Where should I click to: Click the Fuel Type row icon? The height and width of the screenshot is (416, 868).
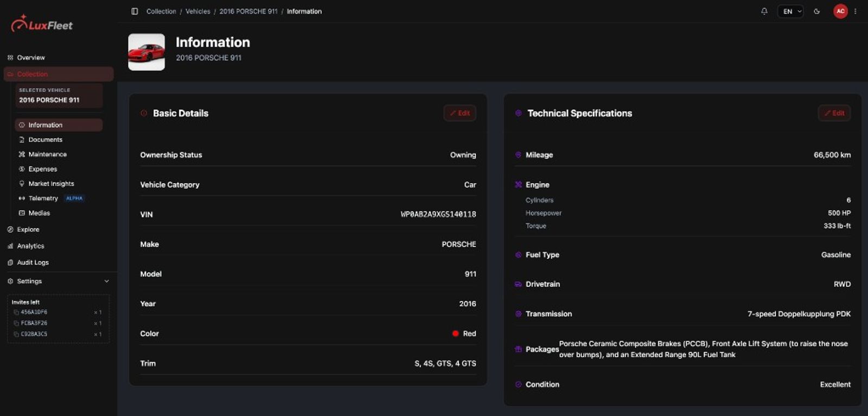click(518, 255)
